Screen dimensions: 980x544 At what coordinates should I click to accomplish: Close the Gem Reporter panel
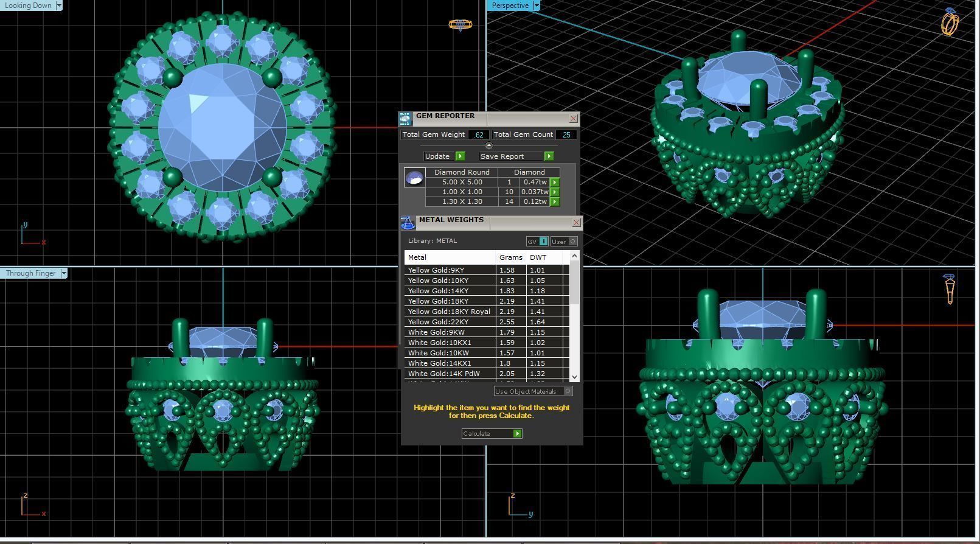573,118
